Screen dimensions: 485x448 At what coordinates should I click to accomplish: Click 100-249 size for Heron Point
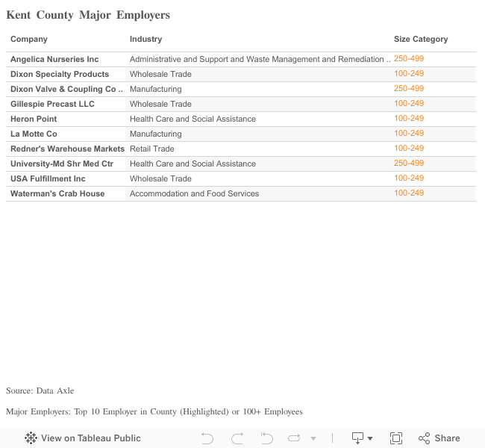409,118
